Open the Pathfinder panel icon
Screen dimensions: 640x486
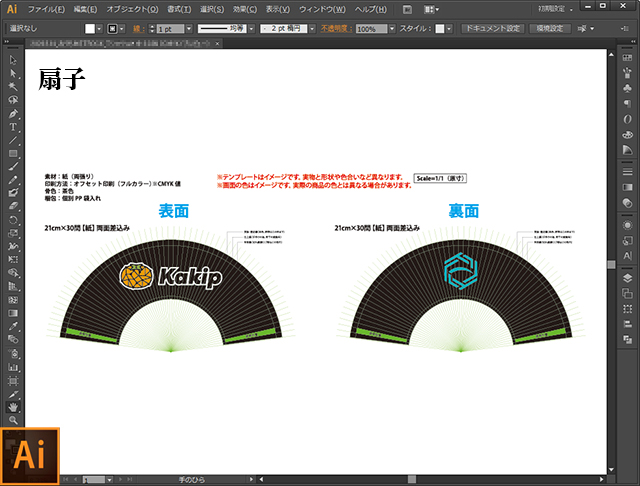point(627,339)
